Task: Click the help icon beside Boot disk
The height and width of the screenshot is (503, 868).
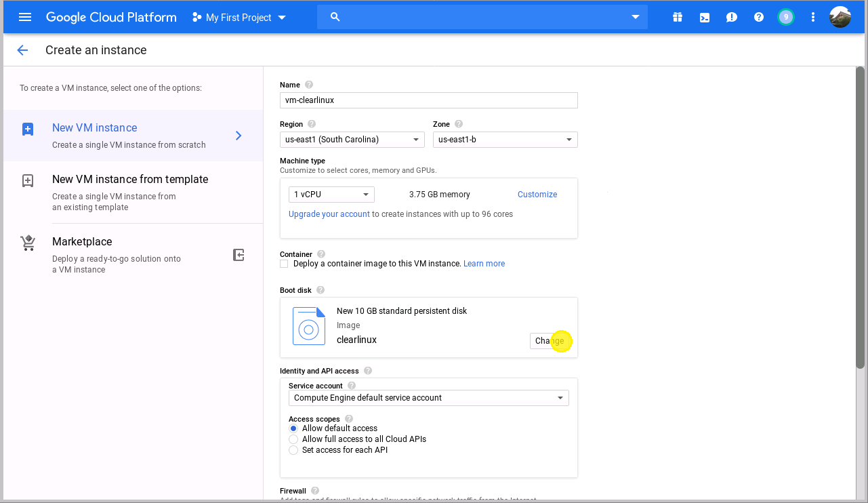Action: pos(321,290)
